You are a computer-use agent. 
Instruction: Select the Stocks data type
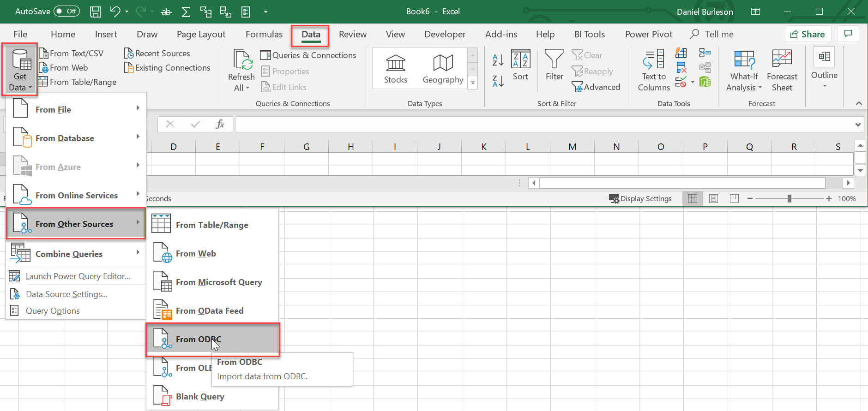coord(396,69)
